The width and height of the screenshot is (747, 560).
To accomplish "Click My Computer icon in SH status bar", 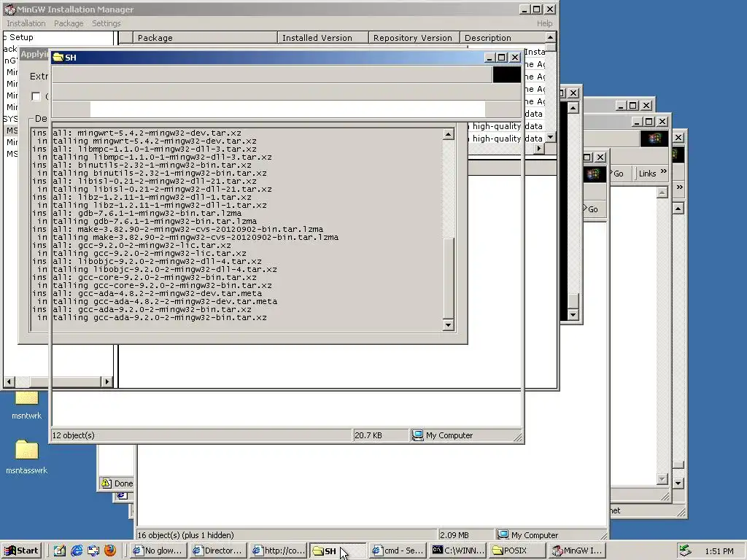I will (417, 435).
